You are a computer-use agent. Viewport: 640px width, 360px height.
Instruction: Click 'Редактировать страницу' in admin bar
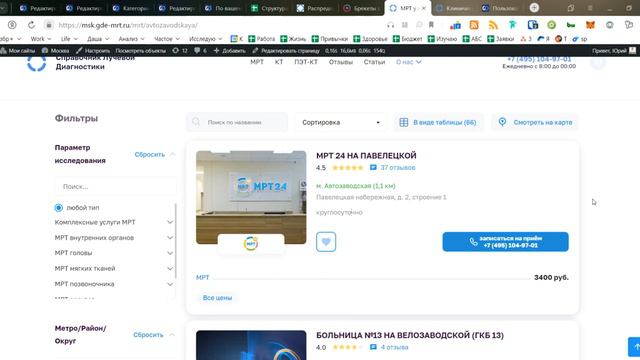pos(286,51)
